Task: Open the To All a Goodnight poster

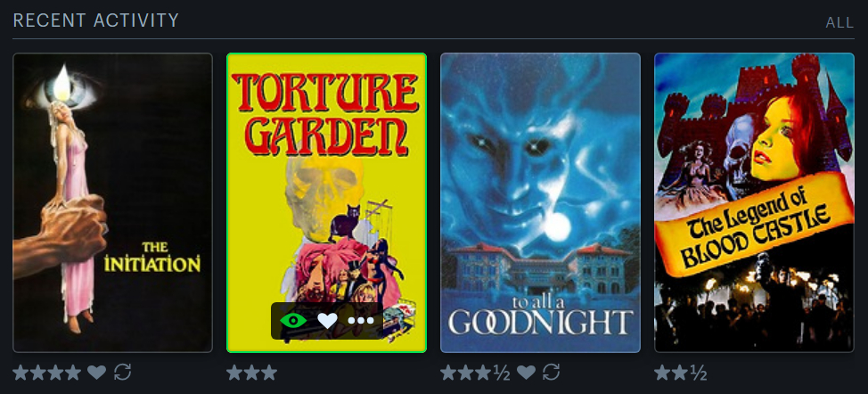Action: [540, 202]
